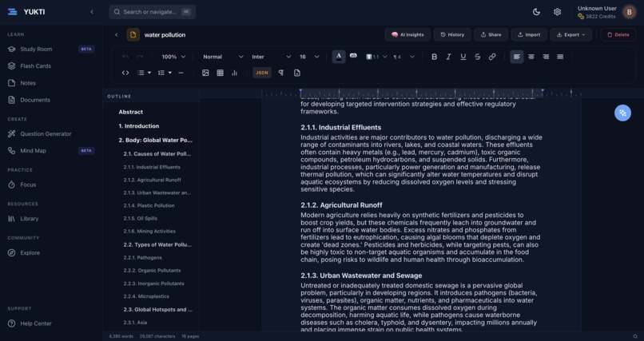The height and width of the screenshot is (341, 644).
Task: Toggle the JSON view button
Action: pyautogui.click(x=261, y=73)
